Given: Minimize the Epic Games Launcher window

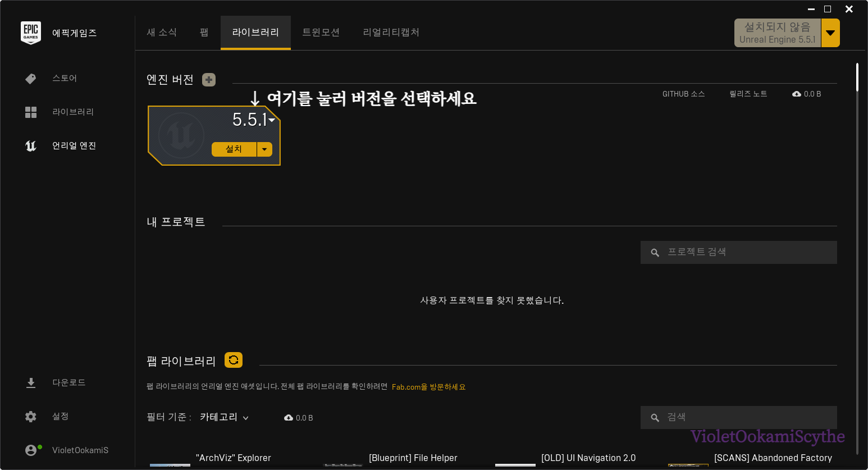Looking at the screenshot, I should pyautogui.click(x=811, y=9).
